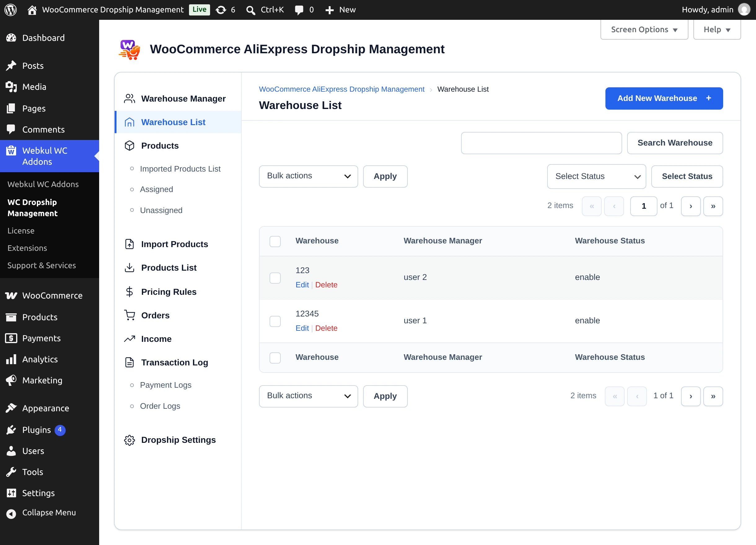This screenshot has width=756, height=545.
Task: Select the Unassigned products submenu
Action: coord(161,210)
